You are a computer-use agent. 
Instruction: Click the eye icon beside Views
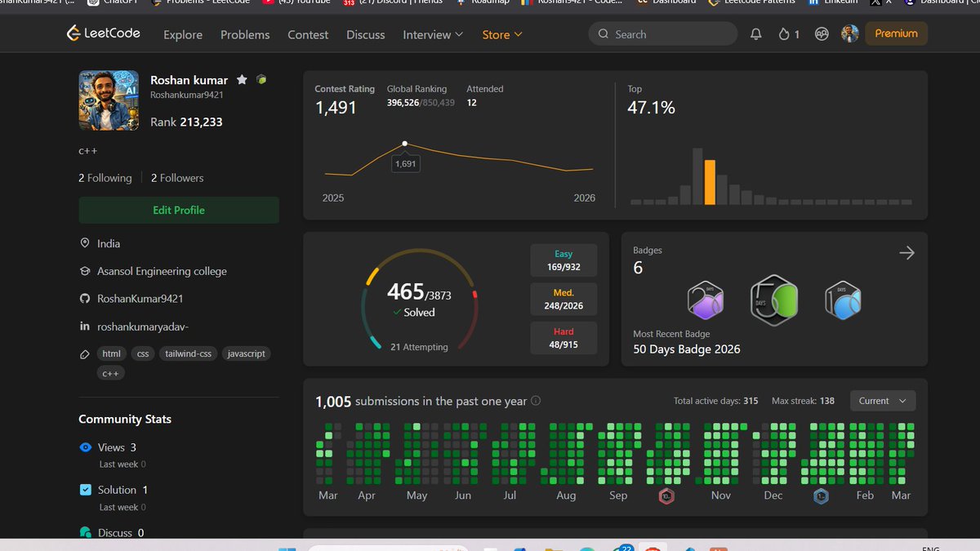tap(85, 447)
